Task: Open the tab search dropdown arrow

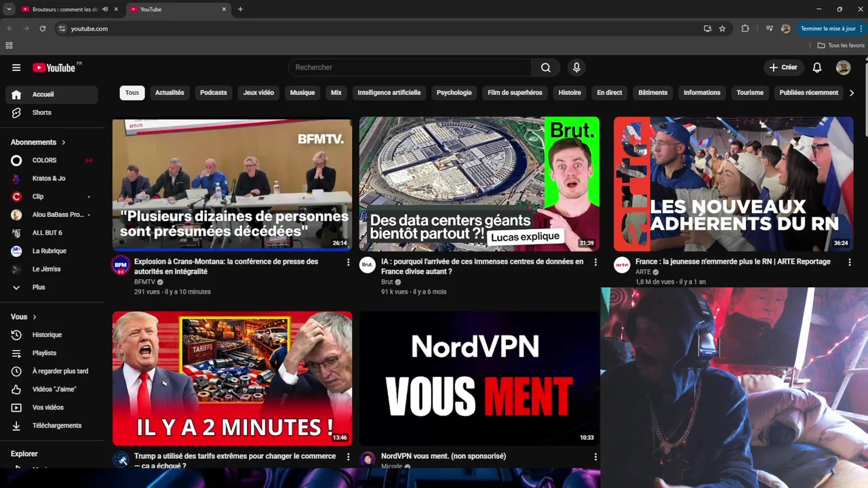Action: click(x=9, y=9)
